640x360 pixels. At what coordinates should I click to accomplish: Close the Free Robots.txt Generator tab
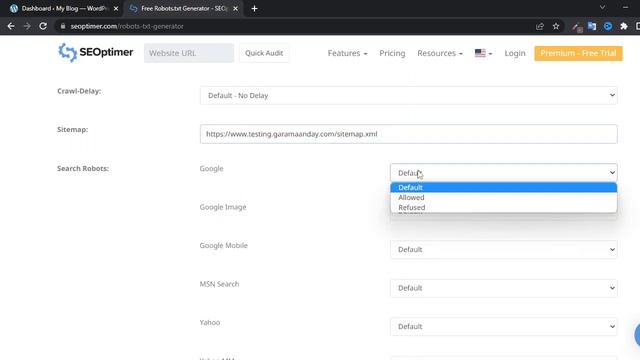pos(236,9)
